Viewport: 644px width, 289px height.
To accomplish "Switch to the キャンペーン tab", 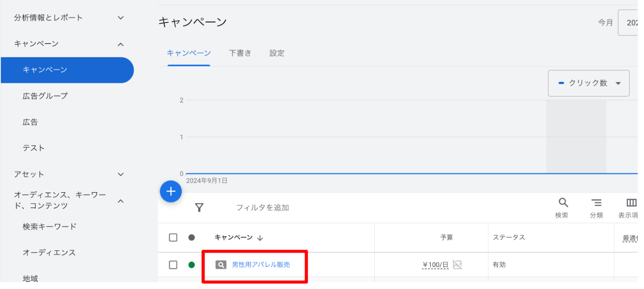I will tap(189, 53).
